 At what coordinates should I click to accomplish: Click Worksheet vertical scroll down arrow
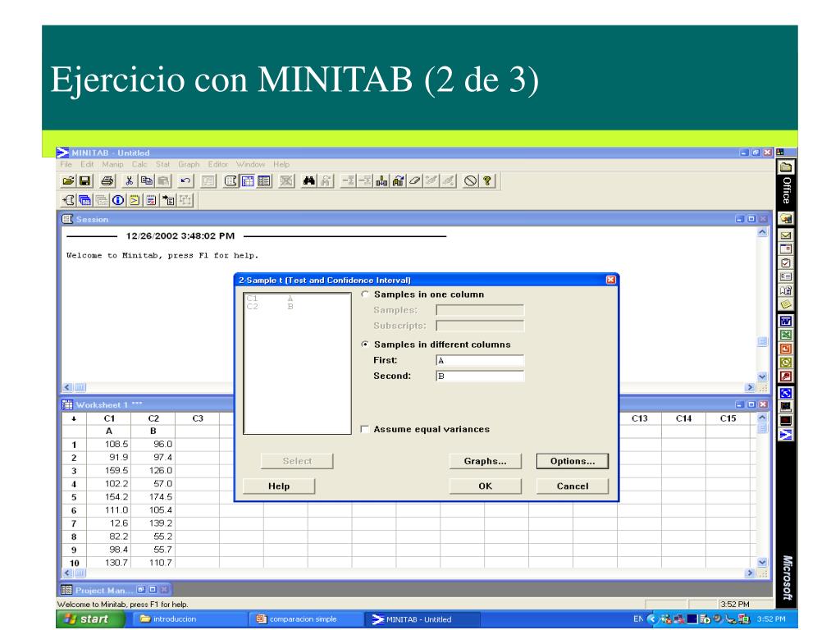pyautogui.click(x=763, y=563)
